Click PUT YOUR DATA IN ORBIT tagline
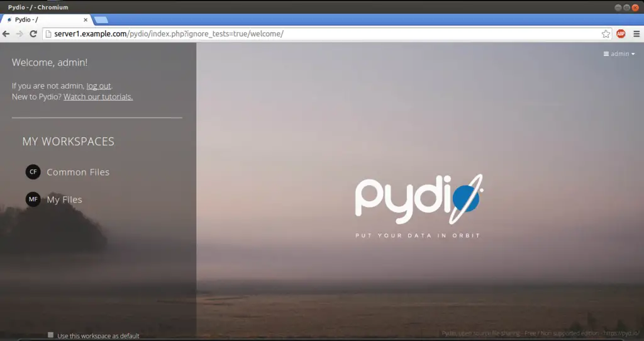 (418, 235)
